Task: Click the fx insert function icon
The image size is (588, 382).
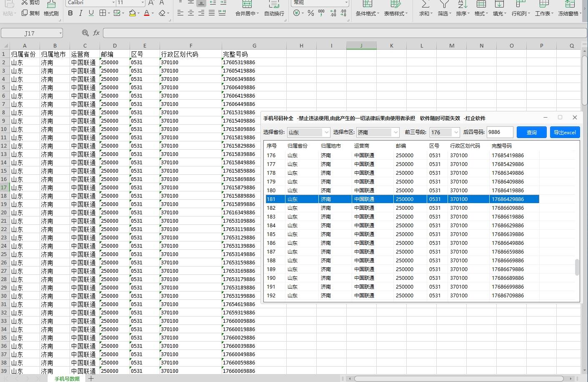Action: (x=96, y=33)
